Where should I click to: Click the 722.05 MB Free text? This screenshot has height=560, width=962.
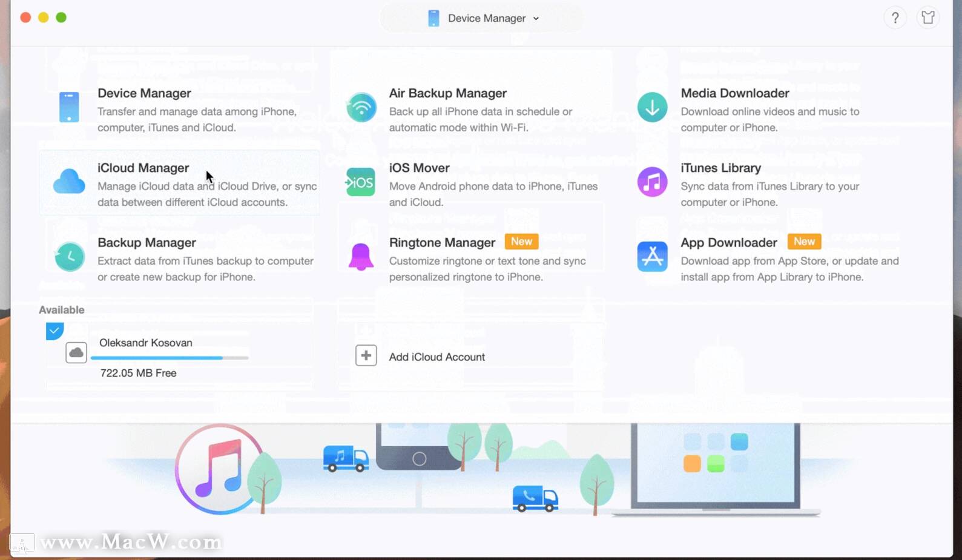coord(139,373)
